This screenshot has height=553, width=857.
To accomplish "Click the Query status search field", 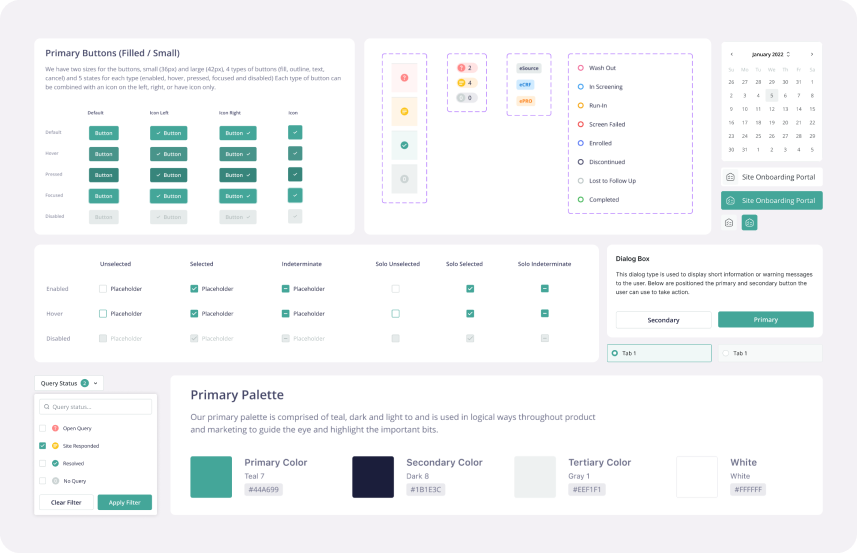I will [96, 407].
